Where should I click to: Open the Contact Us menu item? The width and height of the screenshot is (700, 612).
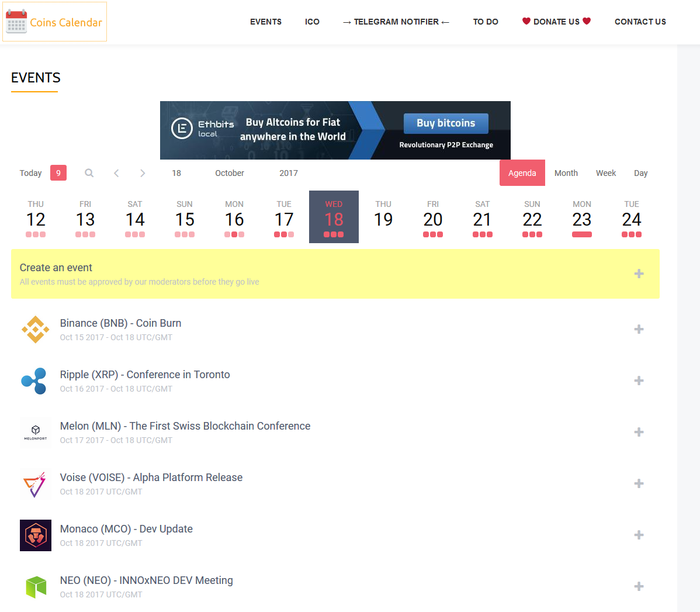pos(640,22)
